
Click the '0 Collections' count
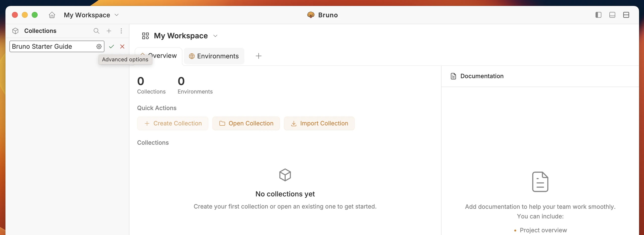point(151,85)
